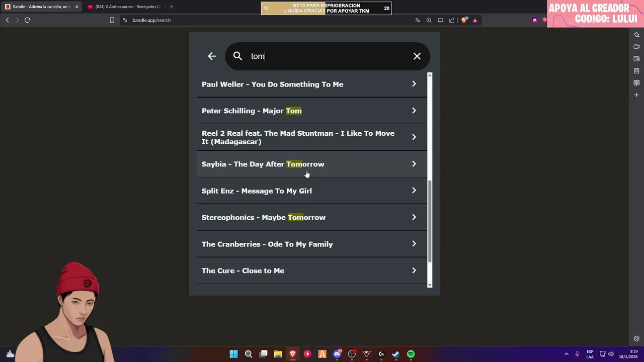Open Logitech G HUB from the taskbar

click(381, 354)
